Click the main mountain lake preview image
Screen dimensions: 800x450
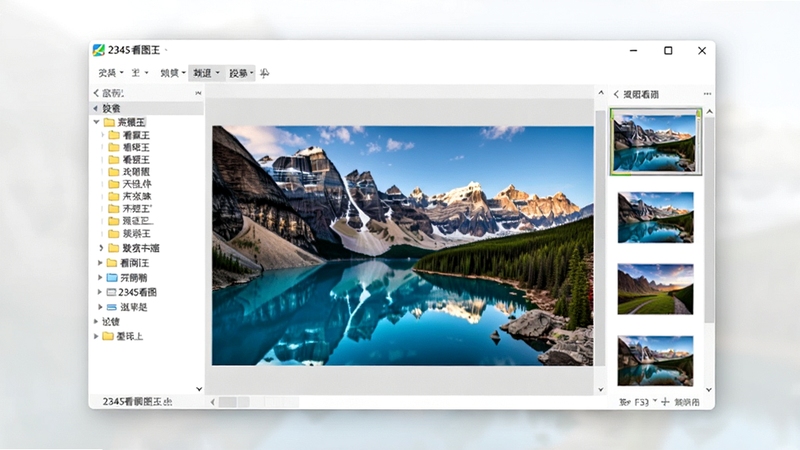tap(403, 245)
